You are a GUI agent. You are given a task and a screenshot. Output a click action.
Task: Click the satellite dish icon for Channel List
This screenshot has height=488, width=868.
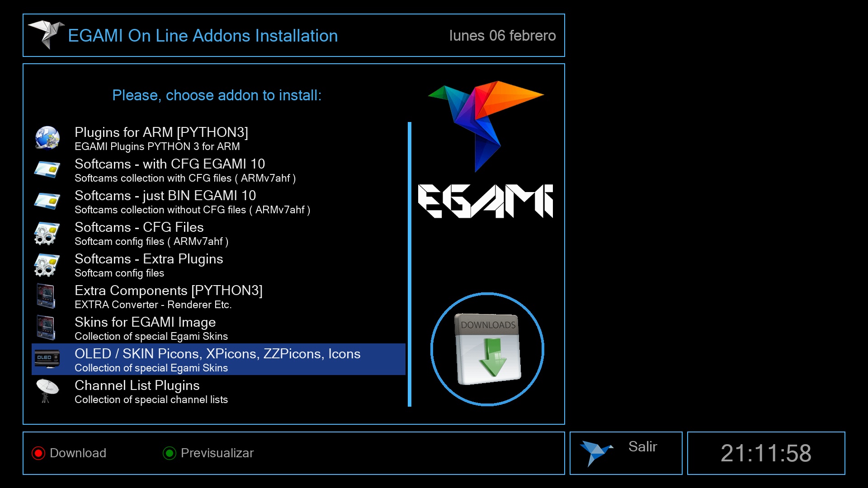tap(47, 390)
